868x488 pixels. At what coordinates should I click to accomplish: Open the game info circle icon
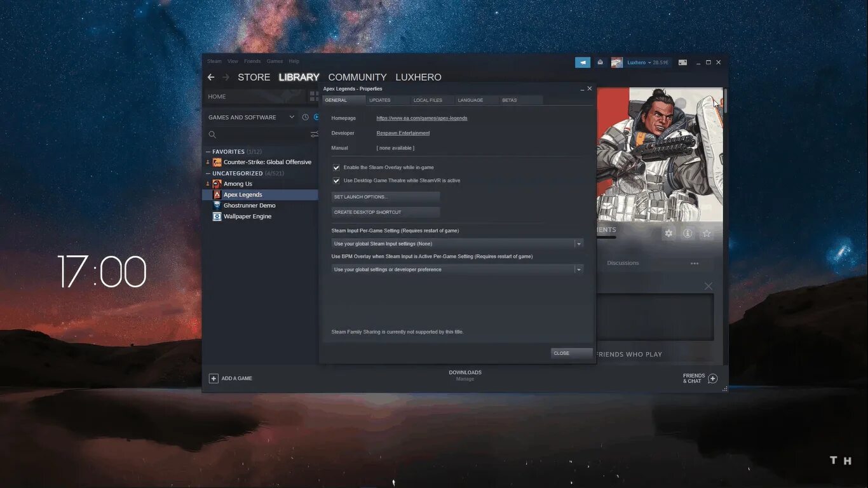[688, 233]
